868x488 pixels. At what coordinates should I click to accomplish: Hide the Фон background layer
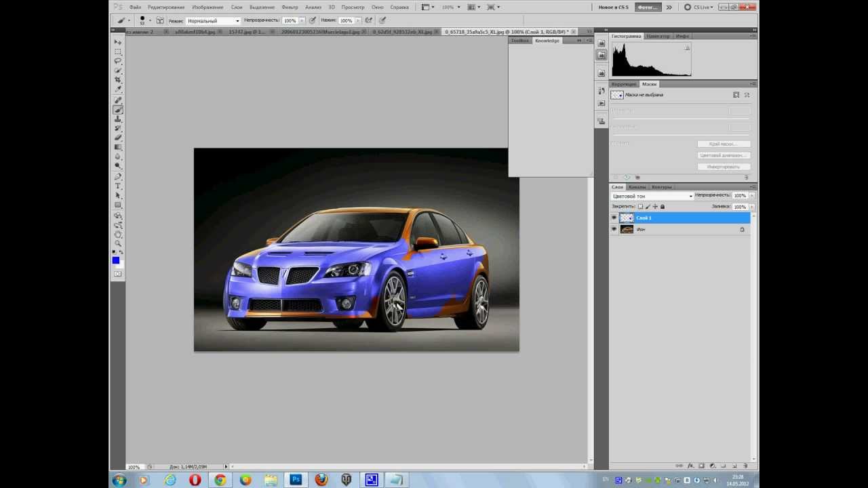tap(614, 230)
